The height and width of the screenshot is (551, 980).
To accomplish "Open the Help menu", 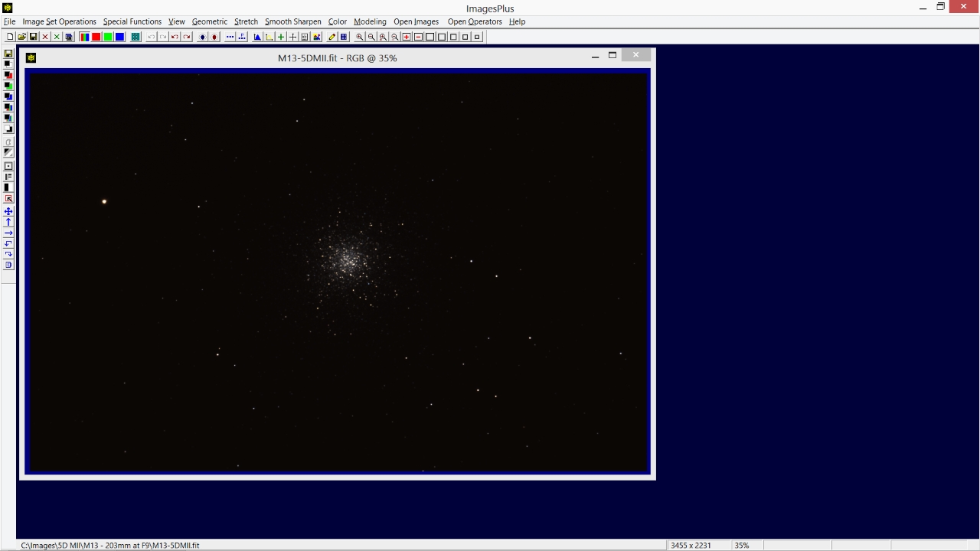I will click(518, 21).
